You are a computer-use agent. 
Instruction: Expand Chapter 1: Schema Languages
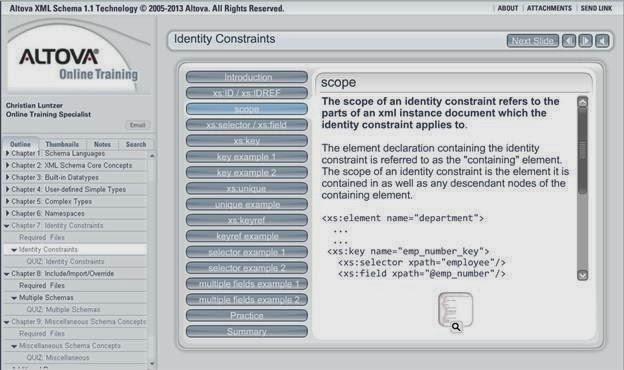tap(7, 153)
